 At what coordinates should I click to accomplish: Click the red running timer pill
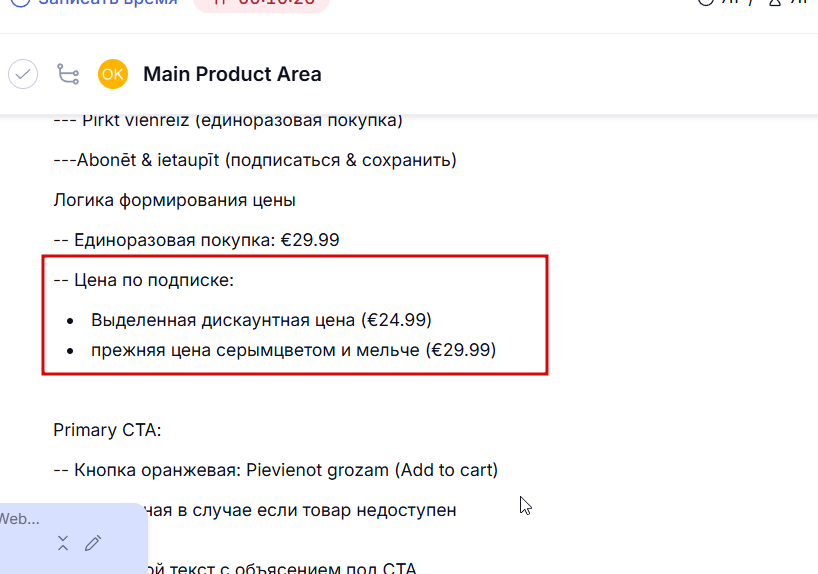[261, 3]
